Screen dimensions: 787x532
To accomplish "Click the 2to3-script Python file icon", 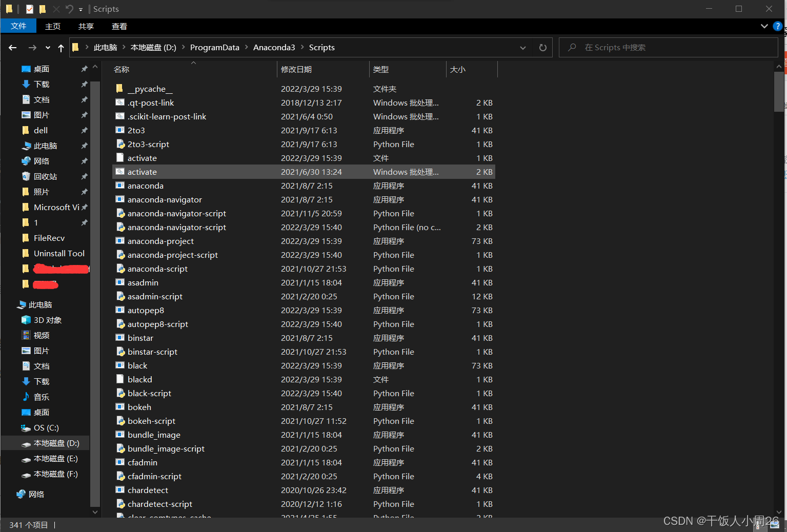I will click(x=120, y=144).
